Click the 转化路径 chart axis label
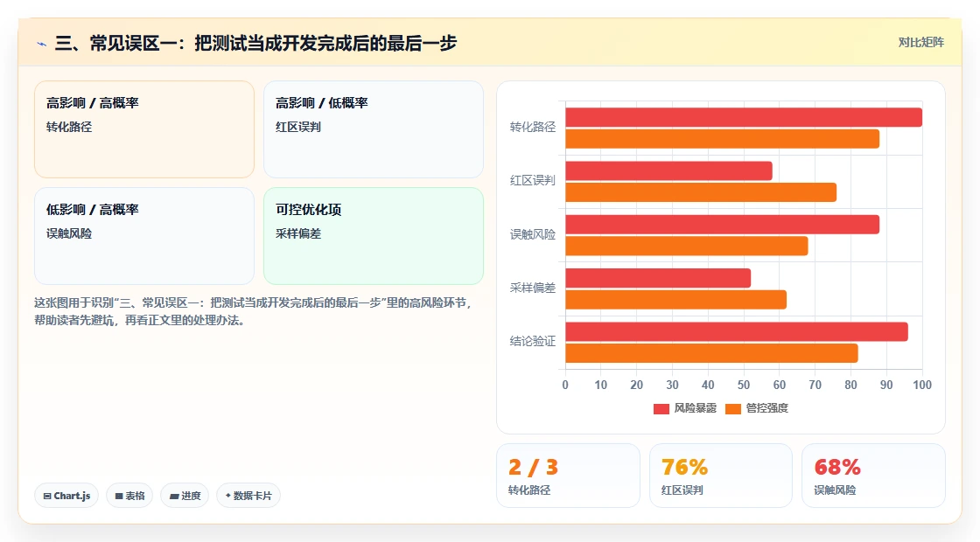 pos(533,128)
